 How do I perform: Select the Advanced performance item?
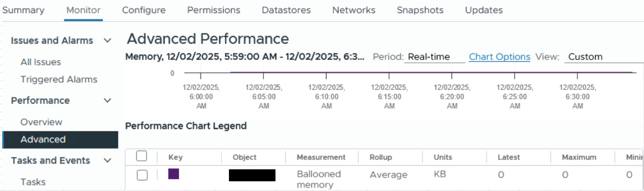(x=43, y=139)
